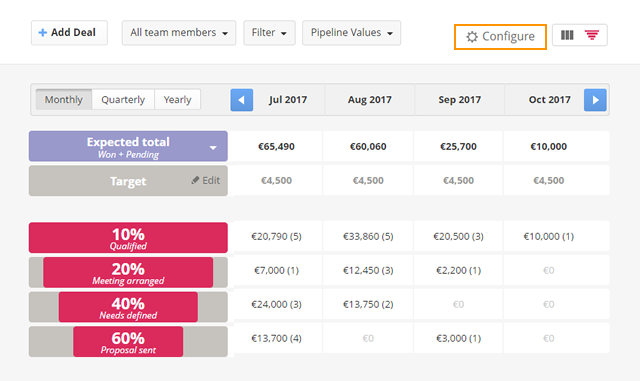Open the Filter dropdown
Screen dimensions: 640x381
[x=269, y=33]
